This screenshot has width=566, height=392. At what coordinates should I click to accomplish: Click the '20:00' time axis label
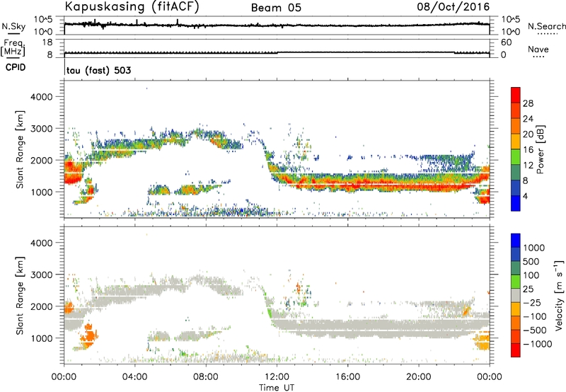pos(419,377)
